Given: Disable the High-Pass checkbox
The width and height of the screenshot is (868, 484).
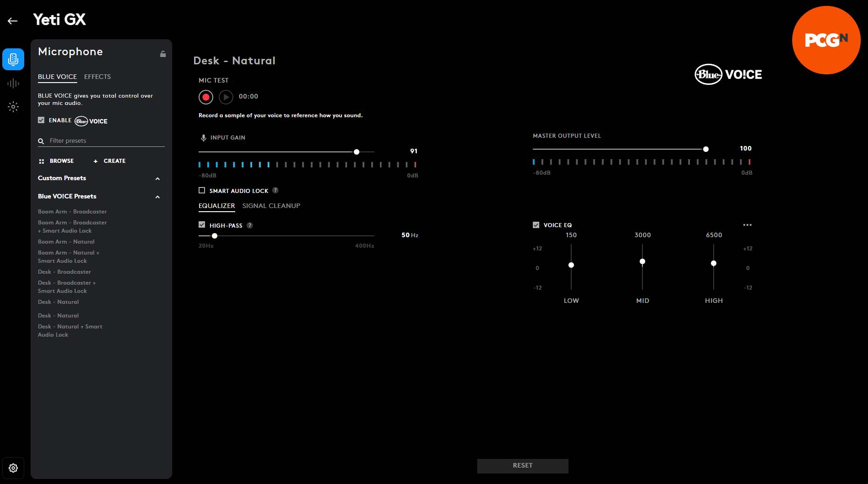Looking at the screenshot, I should (x=202, y=224).
